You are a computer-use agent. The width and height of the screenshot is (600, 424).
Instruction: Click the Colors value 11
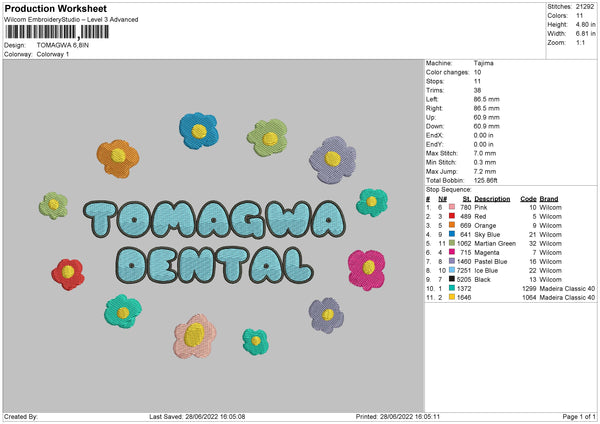click(x=579, y=16)
